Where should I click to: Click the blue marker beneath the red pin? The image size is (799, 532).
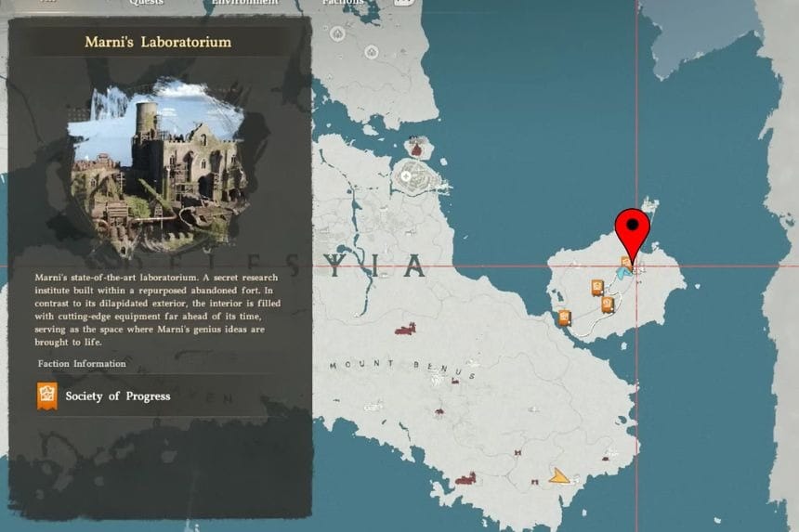[x=622, y=274]
